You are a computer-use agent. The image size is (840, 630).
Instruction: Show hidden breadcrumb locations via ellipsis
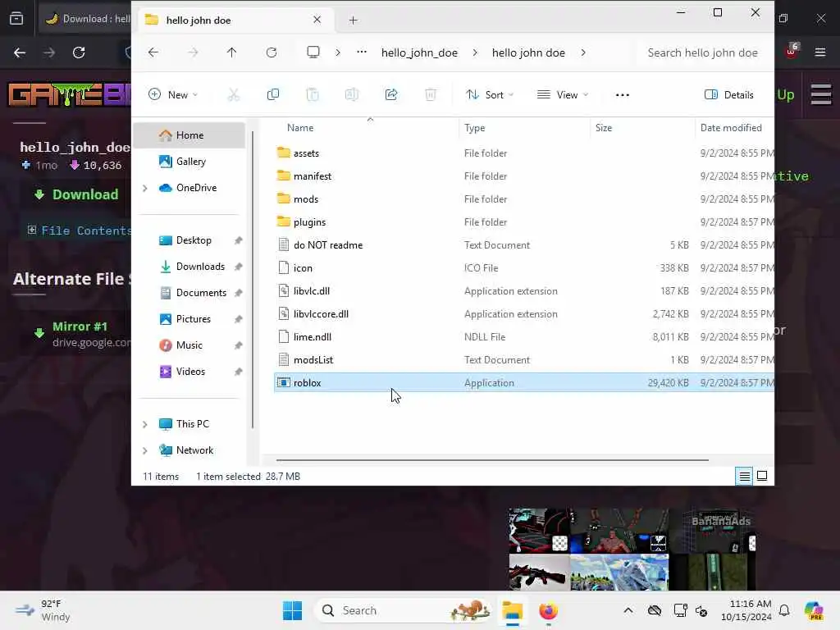[362, 52]
